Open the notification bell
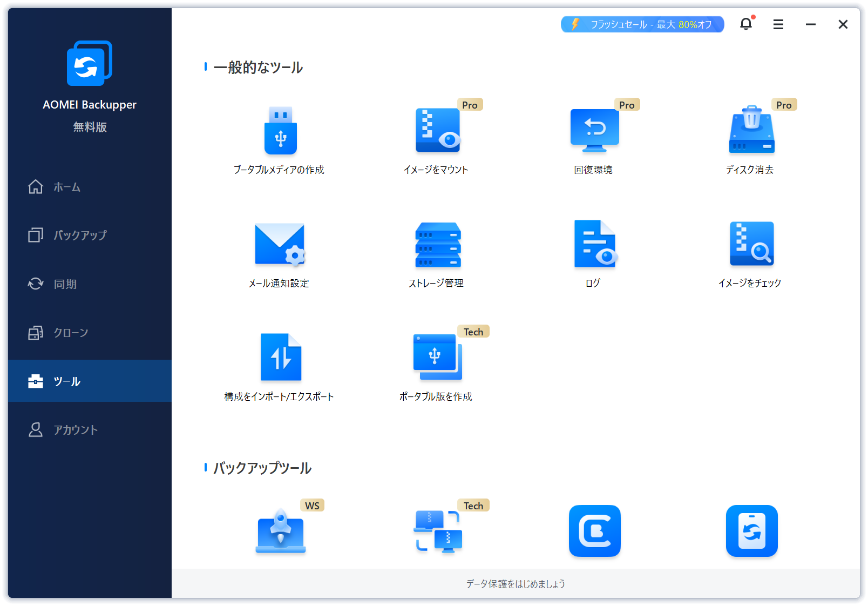Image resolution: width=868 pixels, height=606 pixels. point(746,24)
